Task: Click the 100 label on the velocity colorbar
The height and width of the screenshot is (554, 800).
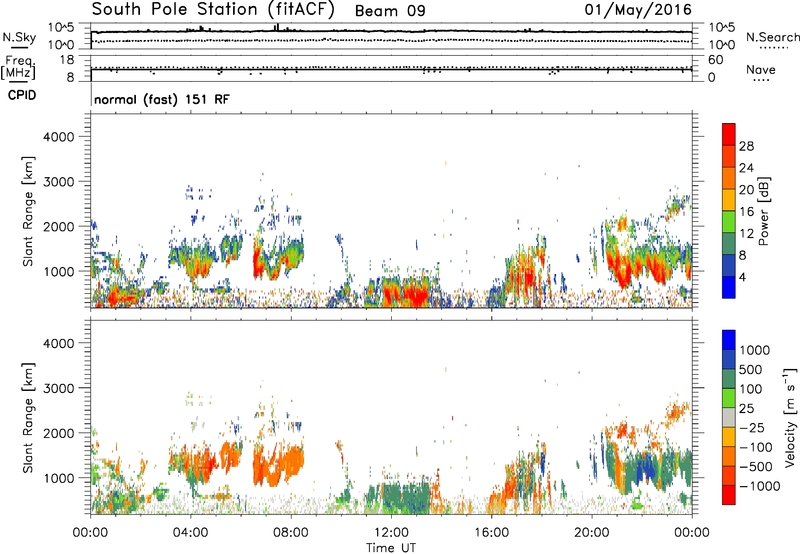Action: 751,389
